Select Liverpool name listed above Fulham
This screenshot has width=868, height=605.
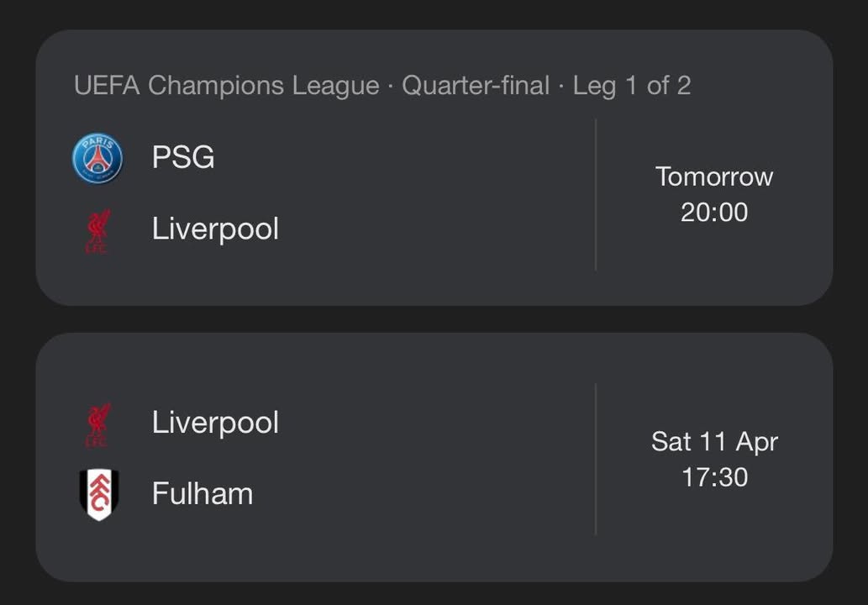tap(215, 422)
